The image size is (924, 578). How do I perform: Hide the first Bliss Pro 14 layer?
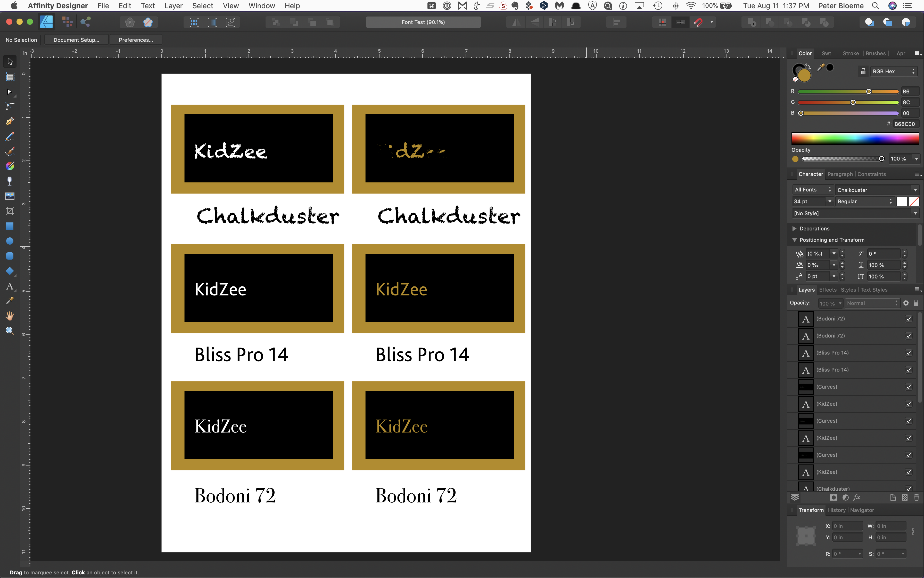[x=909, y=353]
